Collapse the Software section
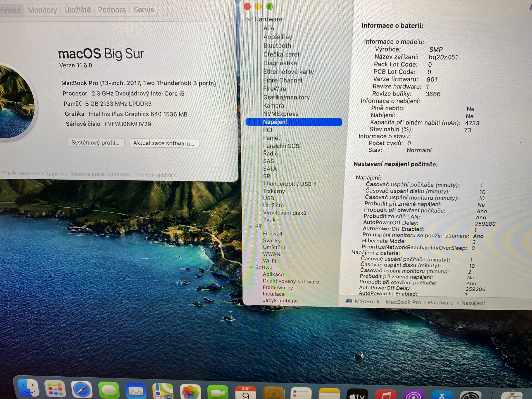Viewport: 532px width, 399px height. tap(251, 267)
